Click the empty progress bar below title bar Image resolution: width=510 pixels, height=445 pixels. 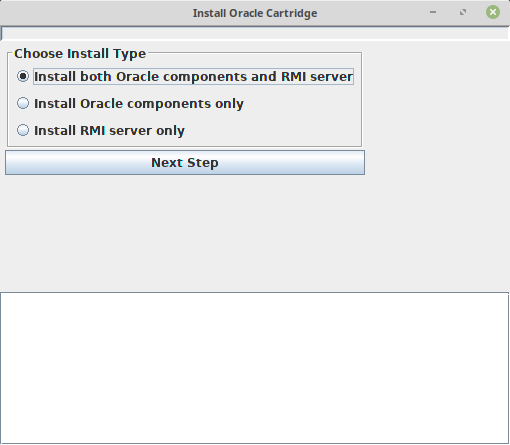point(255,33)
